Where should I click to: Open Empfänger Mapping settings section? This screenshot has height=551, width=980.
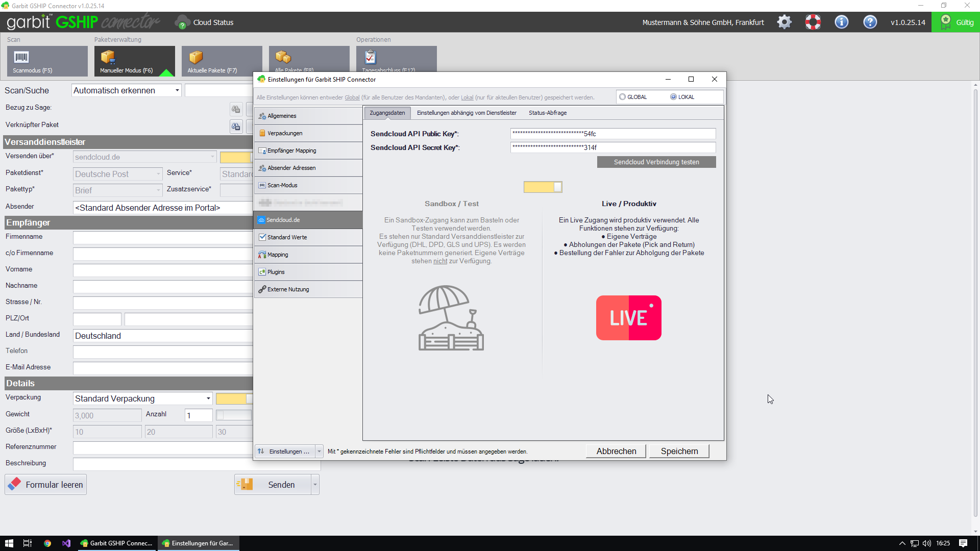tap(308, 151)
